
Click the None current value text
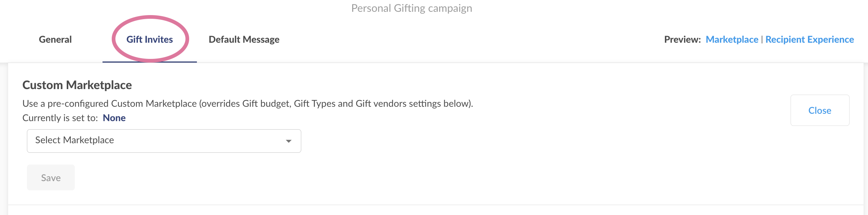[114, 118]
